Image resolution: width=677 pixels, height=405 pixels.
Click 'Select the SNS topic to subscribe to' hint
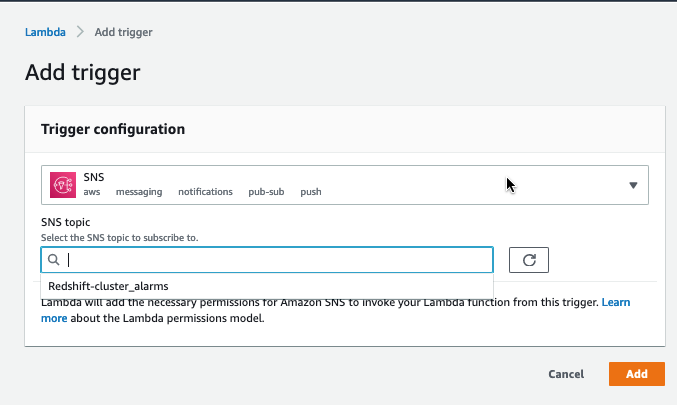point(120,238)
